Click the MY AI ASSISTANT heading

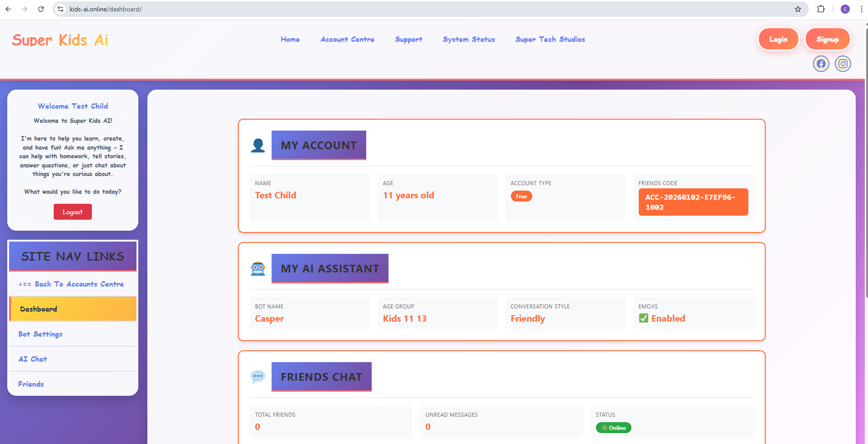(330, 269)
